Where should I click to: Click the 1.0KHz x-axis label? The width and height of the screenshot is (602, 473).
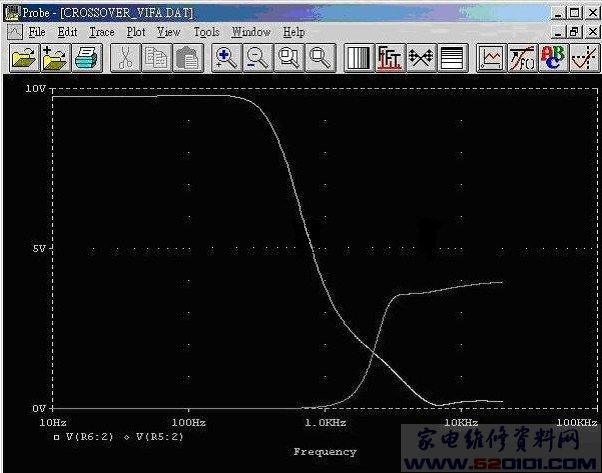pos(325,423)
